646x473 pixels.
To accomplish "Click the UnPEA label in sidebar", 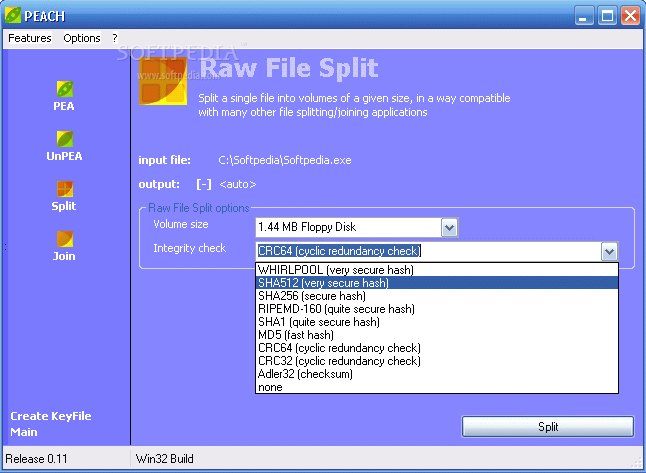I will [64, 156].
